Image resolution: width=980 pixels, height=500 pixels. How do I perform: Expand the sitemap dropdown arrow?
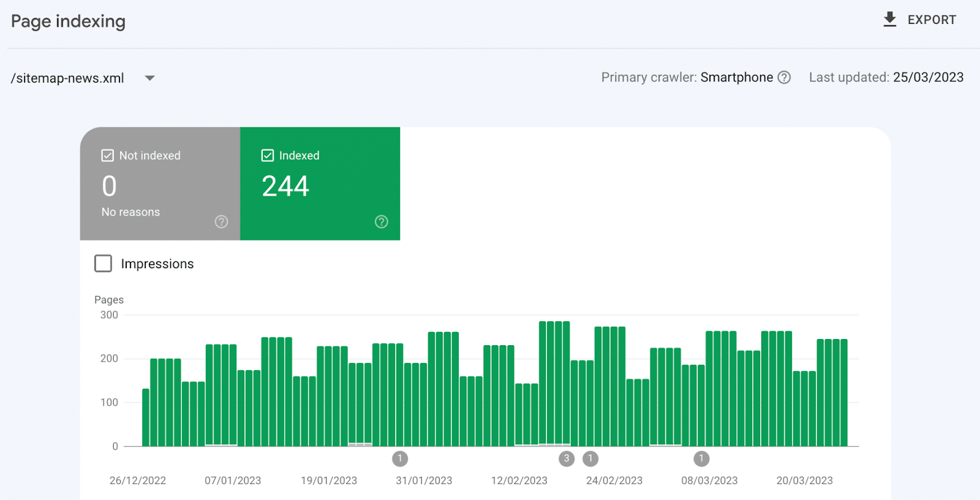(x=149, y=78)
